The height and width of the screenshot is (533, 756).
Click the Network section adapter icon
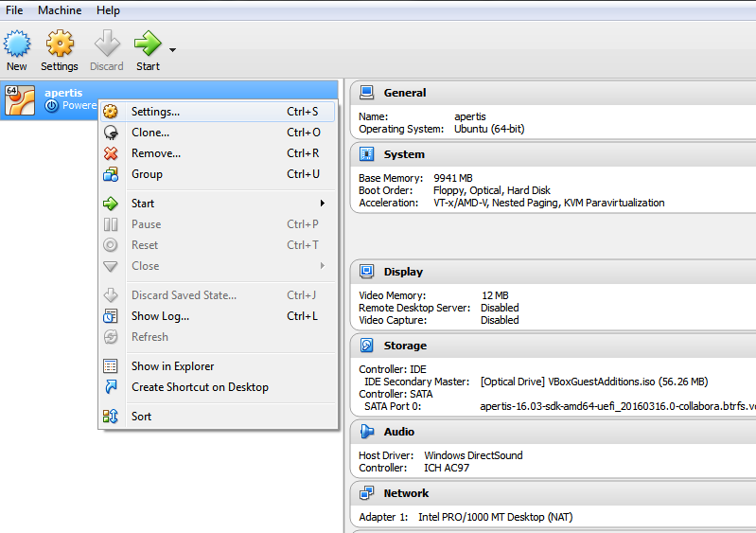tap(366, 493)
